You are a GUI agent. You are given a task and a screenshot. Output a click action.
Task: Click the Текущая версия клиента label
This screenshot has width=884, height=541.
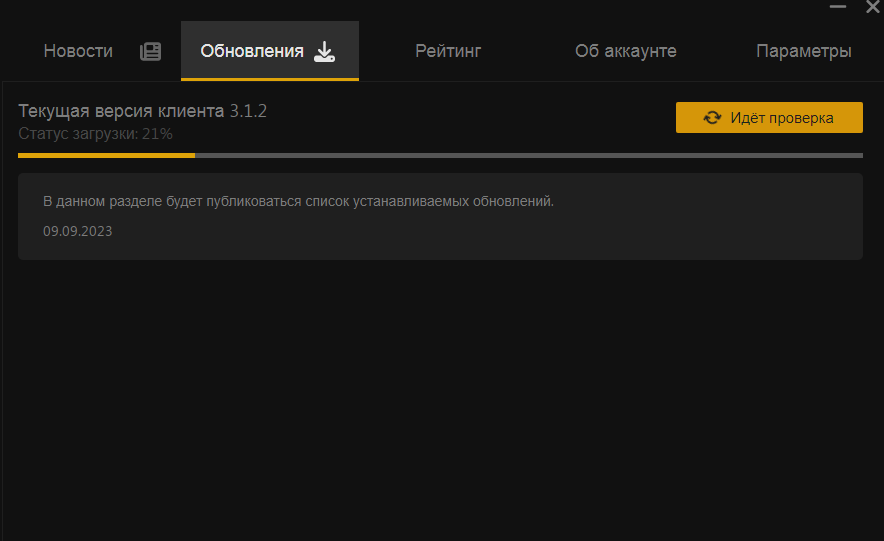(x=121, y=111)
